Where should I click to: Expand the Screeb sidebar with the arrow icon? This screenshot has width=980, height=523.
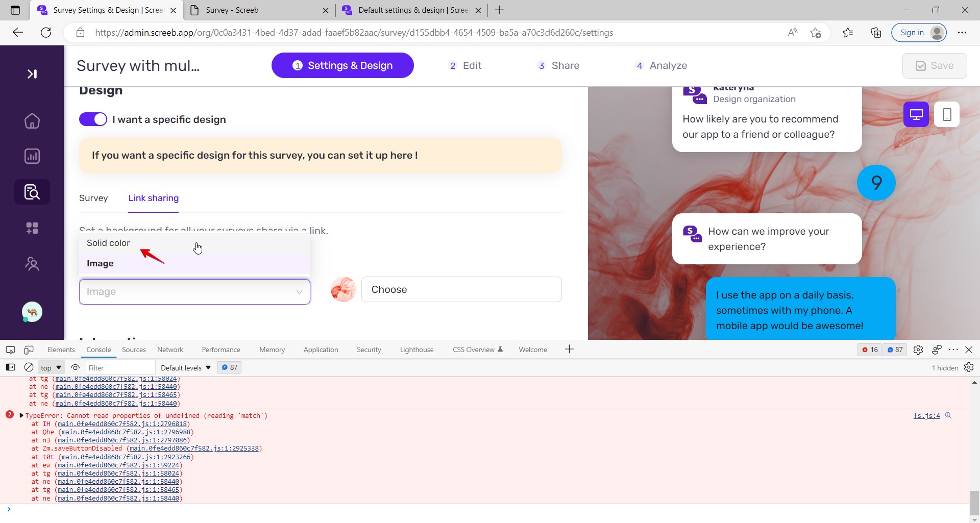tap(32, 74)
